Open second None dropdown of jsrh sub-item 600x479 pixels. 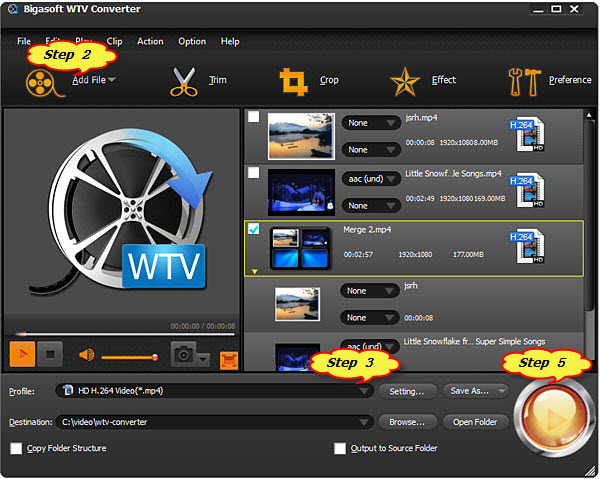370,318
